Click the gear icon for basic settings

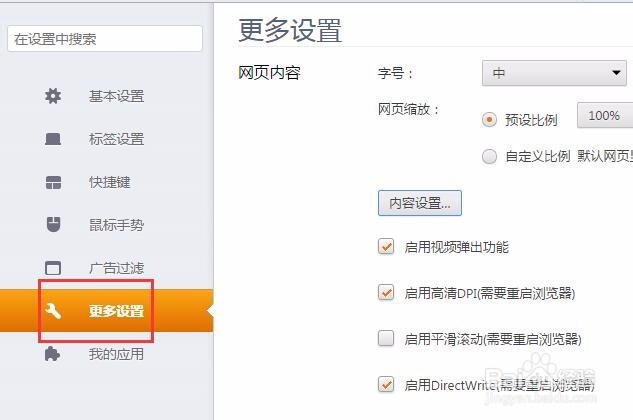click(x=53, y=96)
